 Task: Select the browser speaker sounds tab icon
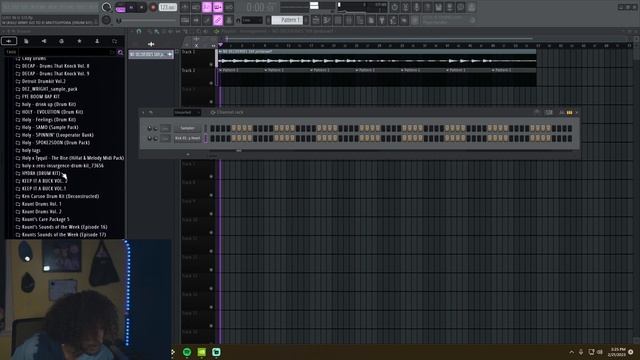click(x=44, y=41)
